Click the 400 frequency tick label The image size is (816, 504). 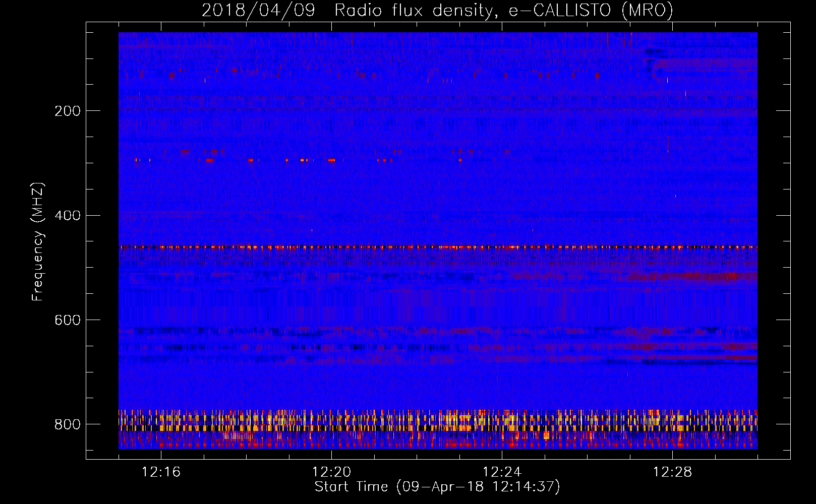(68, 216)
